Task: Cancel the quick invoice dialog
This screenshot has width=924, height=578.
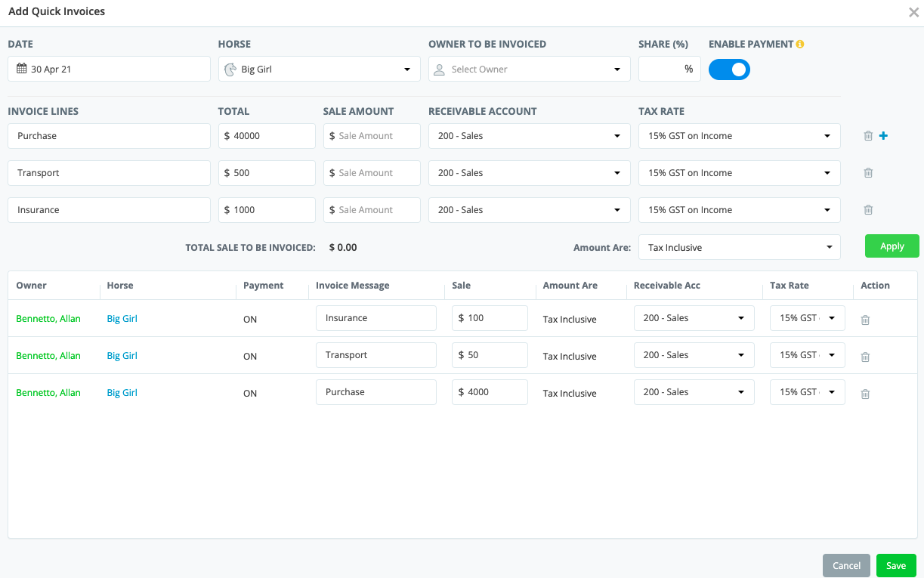Action: click(846, 566)
